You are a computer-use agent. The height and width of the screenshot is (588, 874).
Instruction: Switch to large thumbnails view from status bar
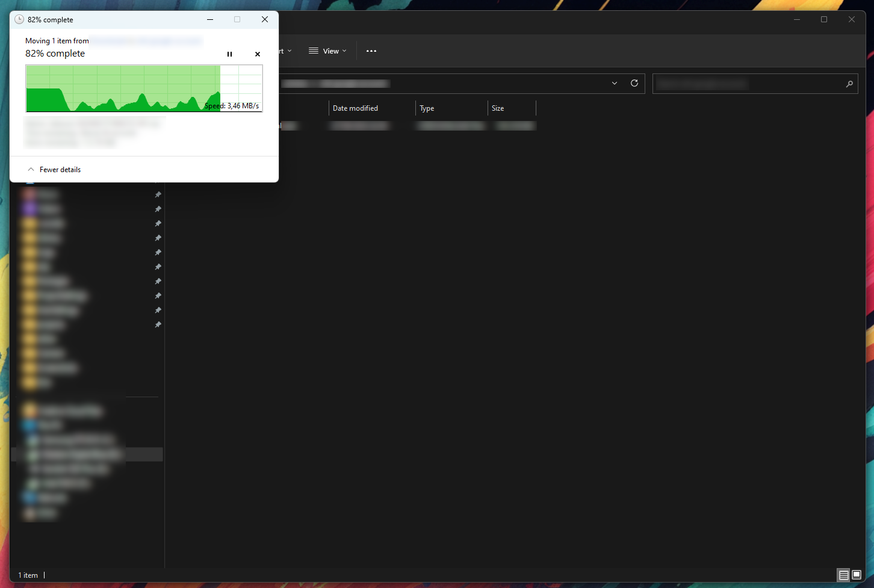click(x=856, y=575)
